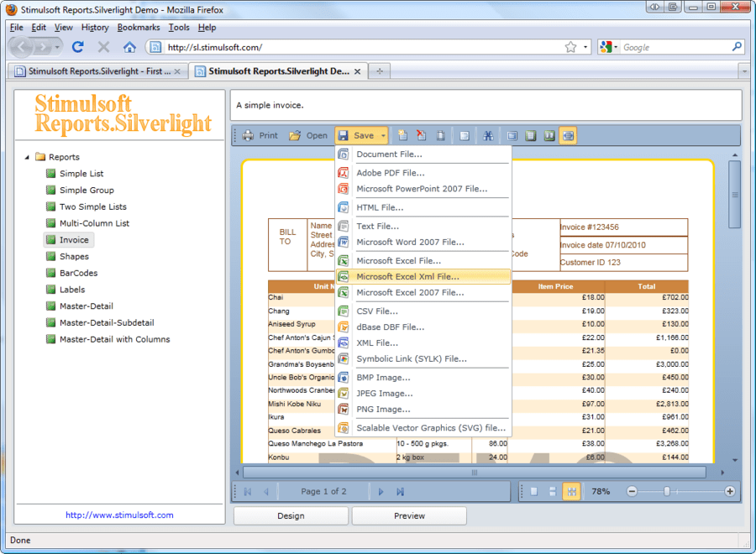Click the binoculars find icon
This screenshot has height=554, width=756.
click(488, 136)
